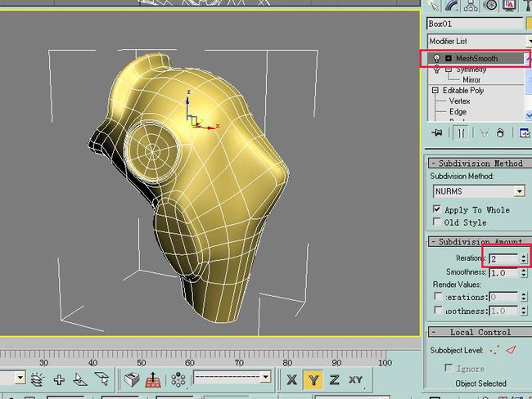Toggle Show End Result button

point(461,133)
